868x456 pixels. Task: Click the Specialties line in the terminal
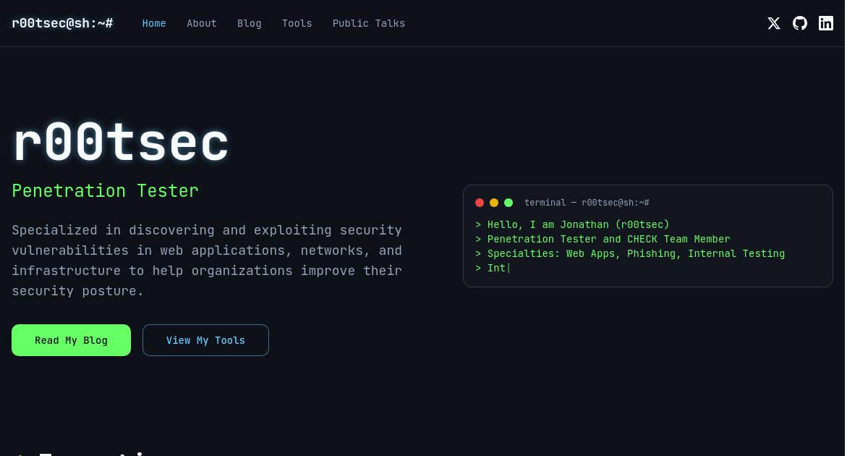pyautogui.click(x=630, y=253)
